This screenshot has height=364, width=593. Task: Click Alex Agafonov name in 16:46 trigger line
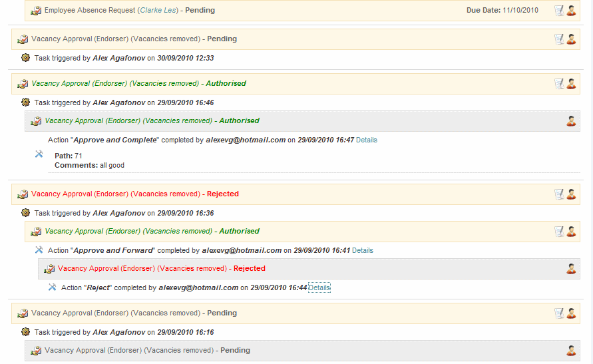[x=118, y=103]
